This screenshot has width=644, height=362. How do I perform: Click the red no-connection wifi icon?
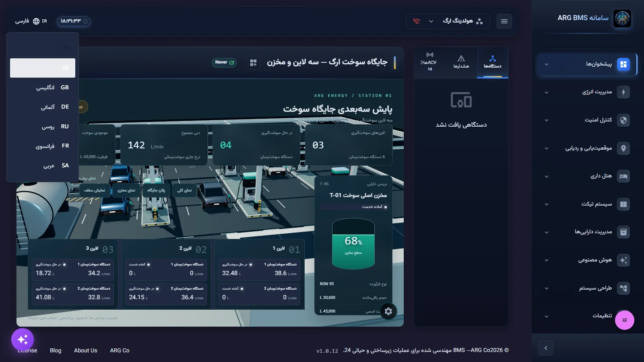pos(417,21)
